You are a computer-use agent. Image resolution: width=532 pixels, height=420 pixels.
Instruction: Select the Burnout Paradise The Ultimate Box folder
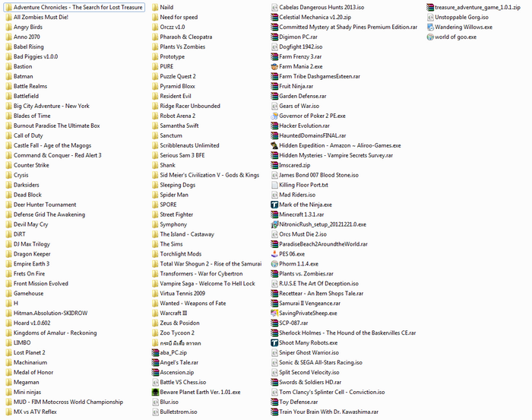pyautogui.click(x=57, y=126)
